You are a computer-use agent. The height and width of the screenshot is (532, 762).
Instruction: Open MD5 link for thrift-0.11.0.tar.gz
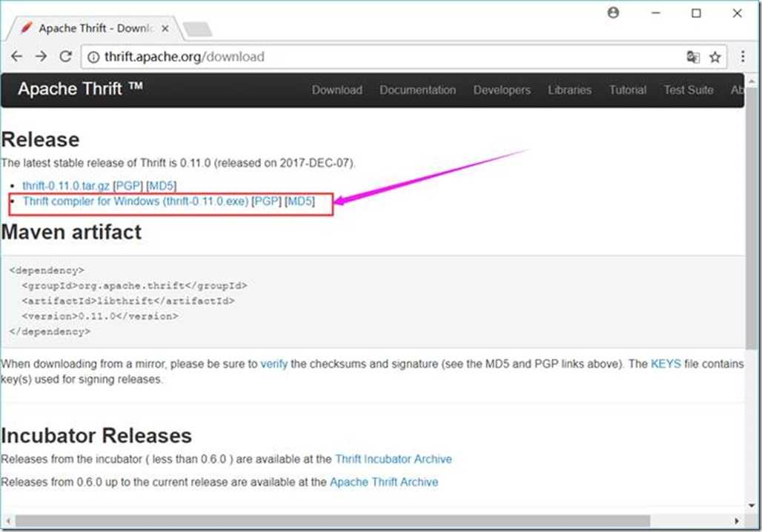[x=161, y=185]
